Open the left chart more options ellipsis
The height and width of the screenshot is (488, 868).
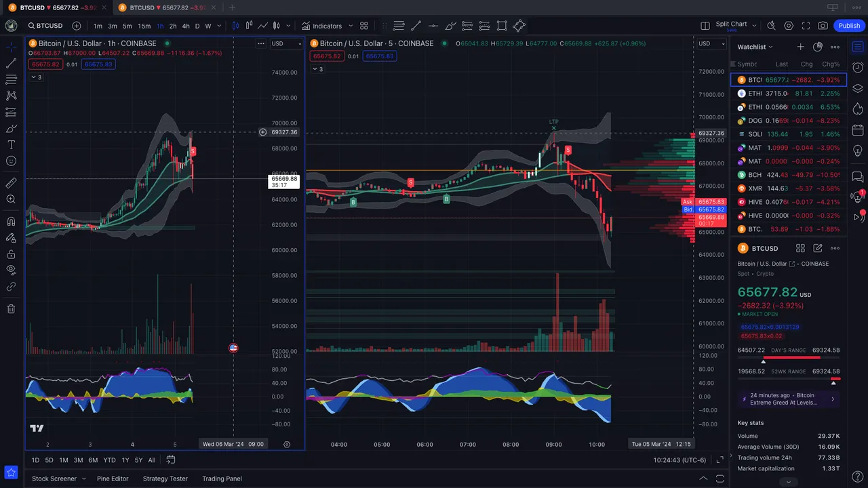261,43
